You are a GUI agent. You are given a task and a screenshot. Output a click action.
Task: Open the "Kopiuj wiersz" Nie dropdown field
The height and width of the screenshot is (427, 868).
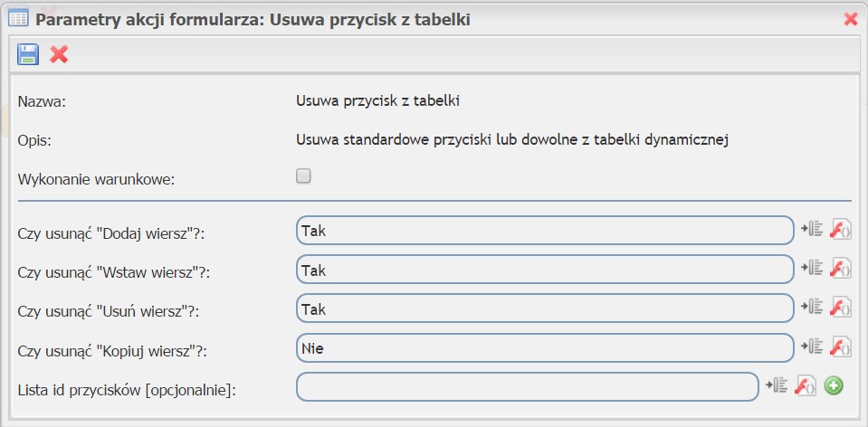[x=544, y=347]
